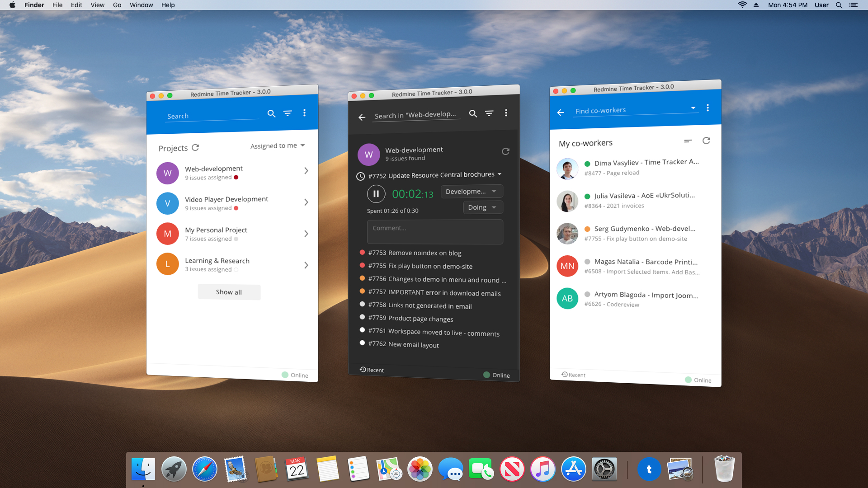
Task: Open the View menu
Action: (97, 5)
